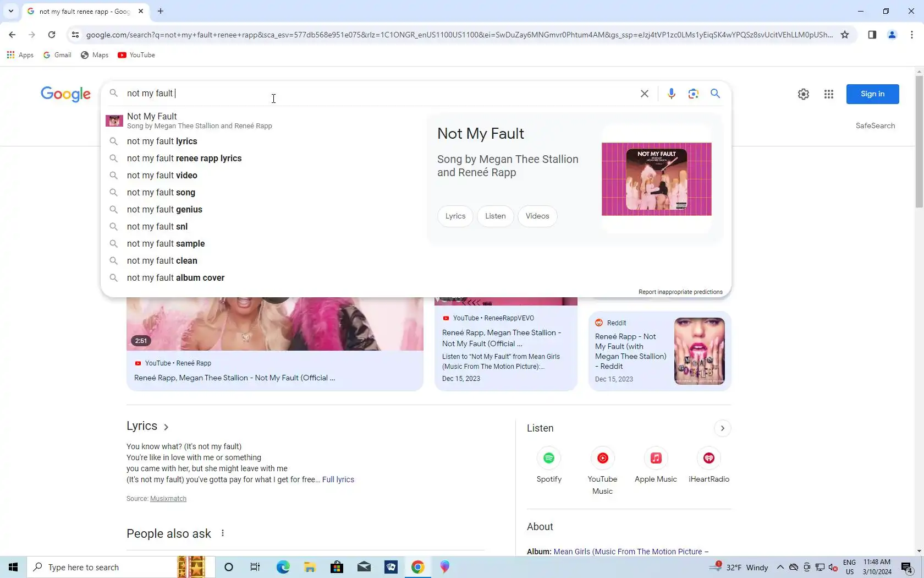Go to the Google homepage logo

(65, 94)
